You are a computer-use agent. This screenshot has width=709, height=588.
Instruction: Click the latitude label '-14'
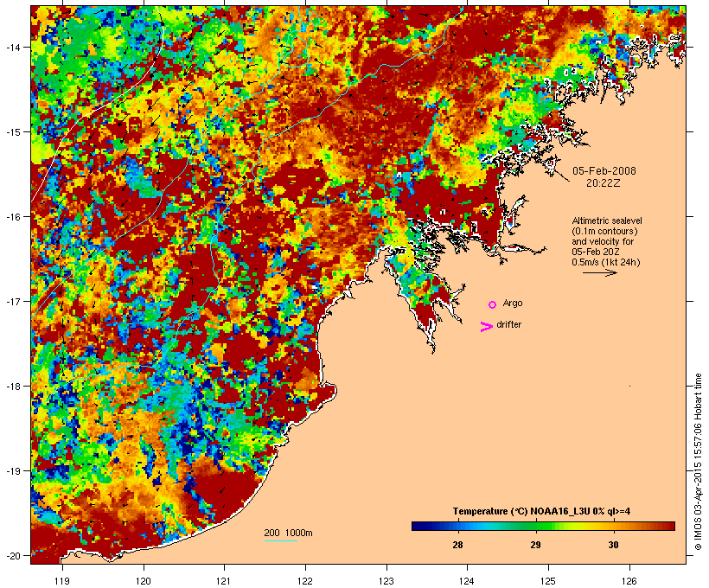coord(12,47)
